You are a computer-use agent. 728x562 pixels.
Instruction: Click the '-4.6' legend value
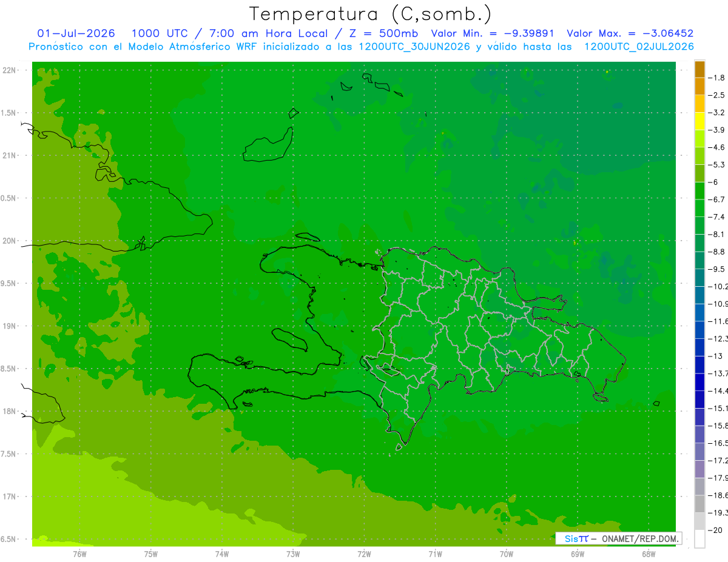tap(716, 147)
